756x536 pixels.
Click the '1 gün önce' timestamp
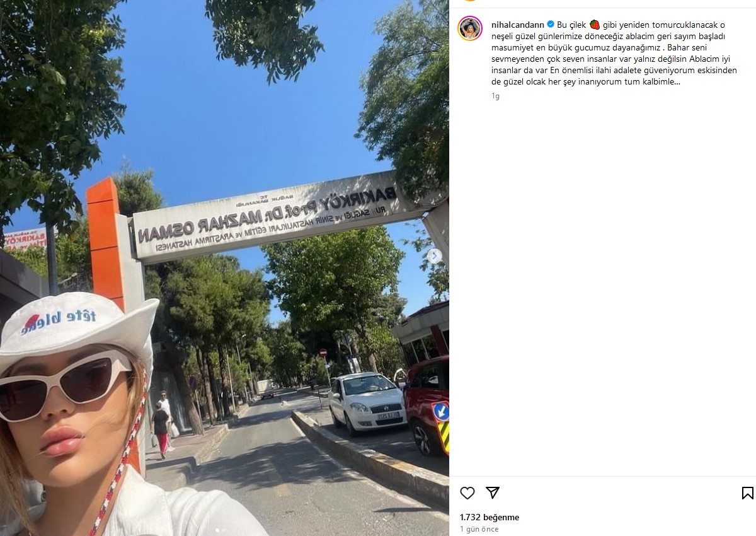pos(479,529)
